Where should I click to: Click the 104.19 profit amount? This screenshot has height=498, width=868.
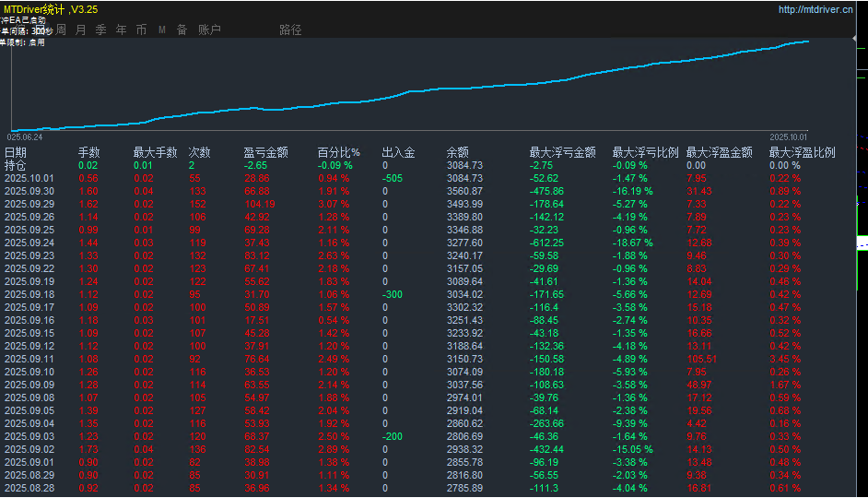(260, 204)
